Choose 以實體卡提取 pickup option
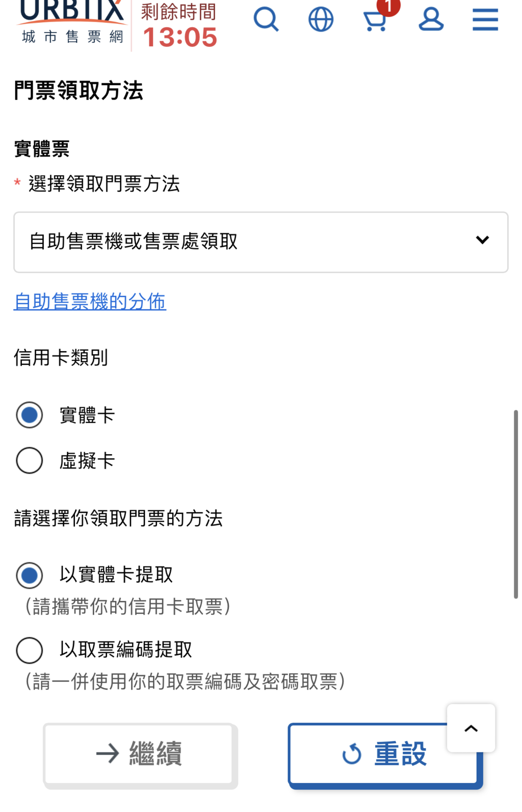This screenshot has height=812, width=522. point(30,575)
